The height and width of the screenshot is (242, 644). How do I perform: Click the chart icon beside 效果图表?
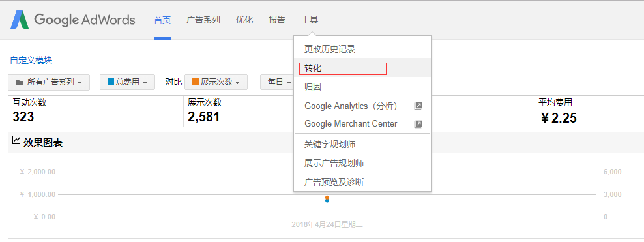(x=16, y=141)
